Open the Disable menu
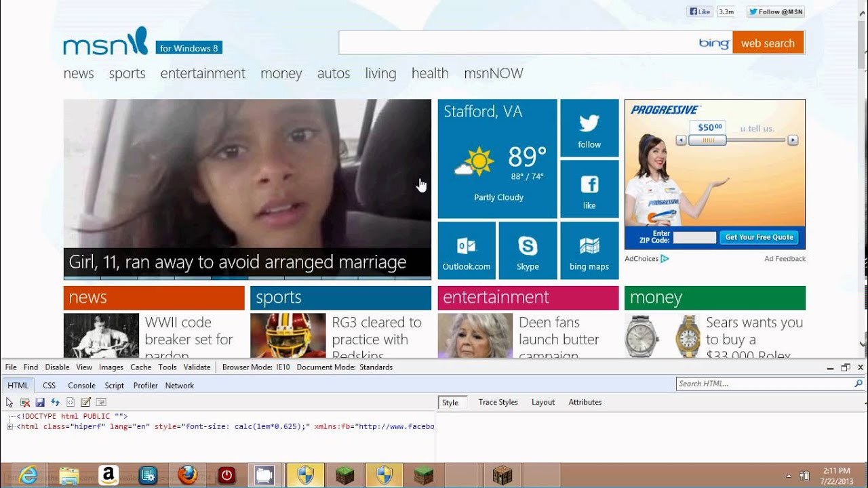The image size is (868, 488). click(58, 367)
